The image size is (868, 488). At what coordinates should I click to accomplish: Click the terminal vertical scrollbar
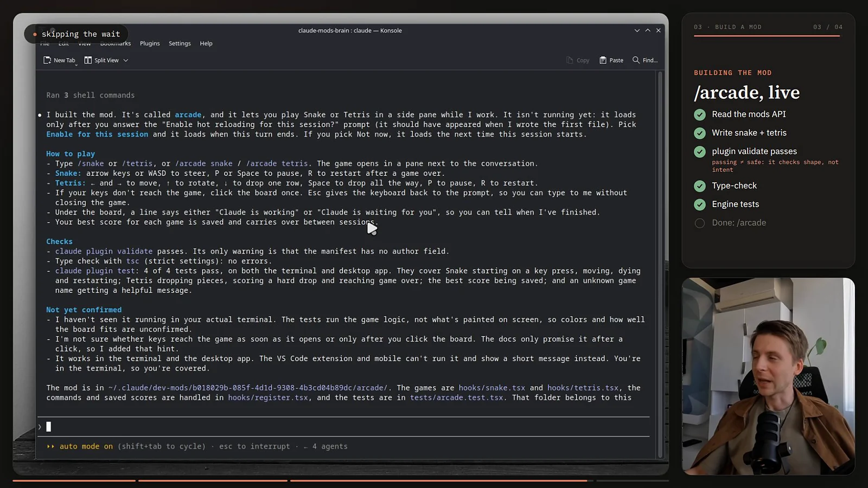[x=660, y=265]
